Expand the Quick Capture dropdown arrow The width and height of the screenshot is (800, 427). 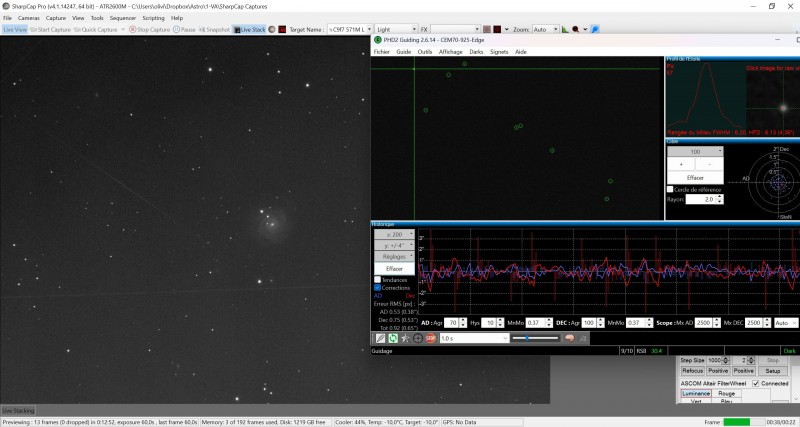tap(122, 30)
